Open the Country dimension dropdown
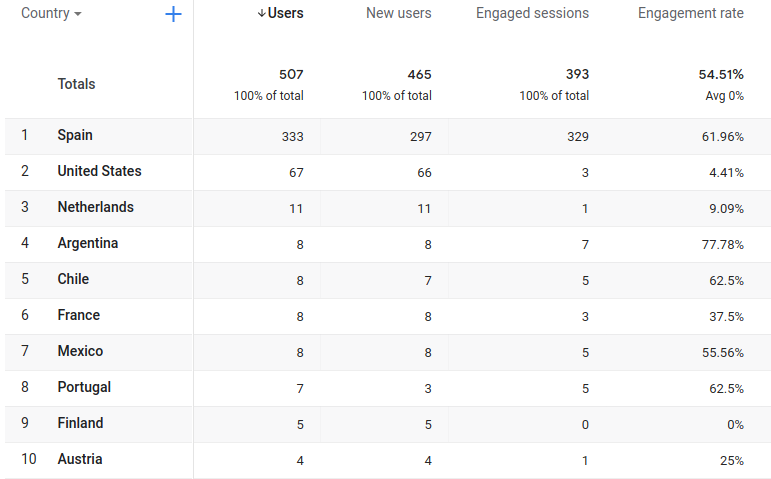The width and height of the screenshot is (771, 479). [x=51, y=14]
